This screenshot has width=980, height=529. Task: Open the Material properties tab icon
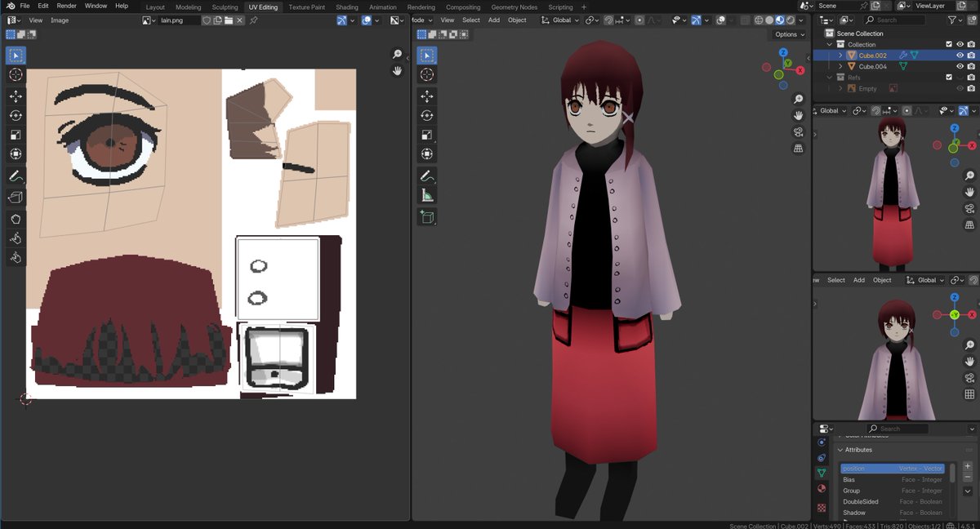(822, 488)
